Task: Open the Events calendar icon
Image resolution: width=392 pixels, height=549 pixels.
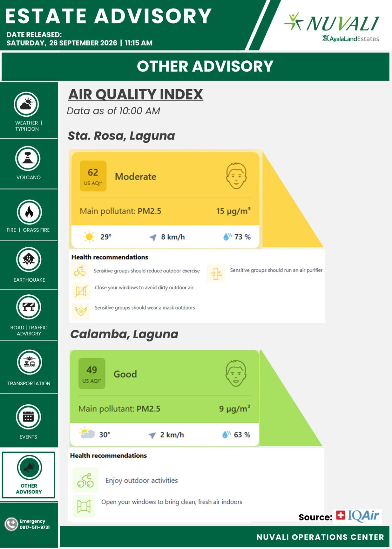Action: coord(28,417)
